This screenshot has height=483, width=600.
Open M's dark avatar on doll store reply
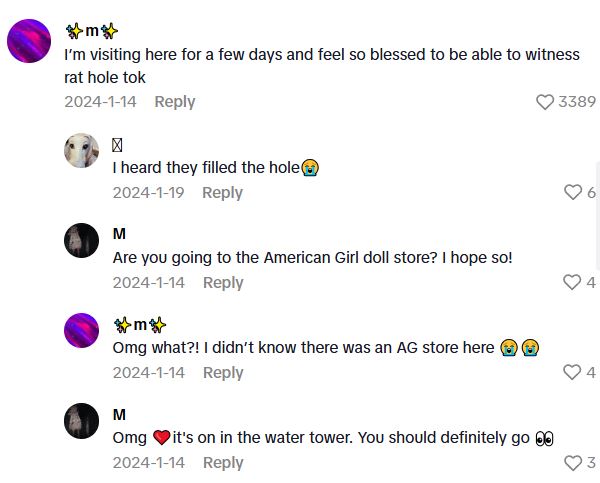click(x=82, y=241)
